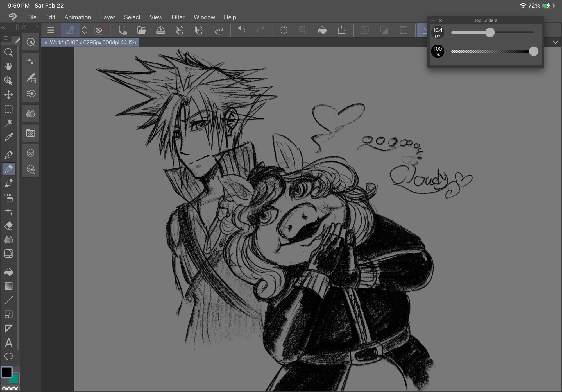Image resolution: width=562 pixels, height=392 pixels.
Task: Select the Eyedropper tool
Action: tap(9, 137)
